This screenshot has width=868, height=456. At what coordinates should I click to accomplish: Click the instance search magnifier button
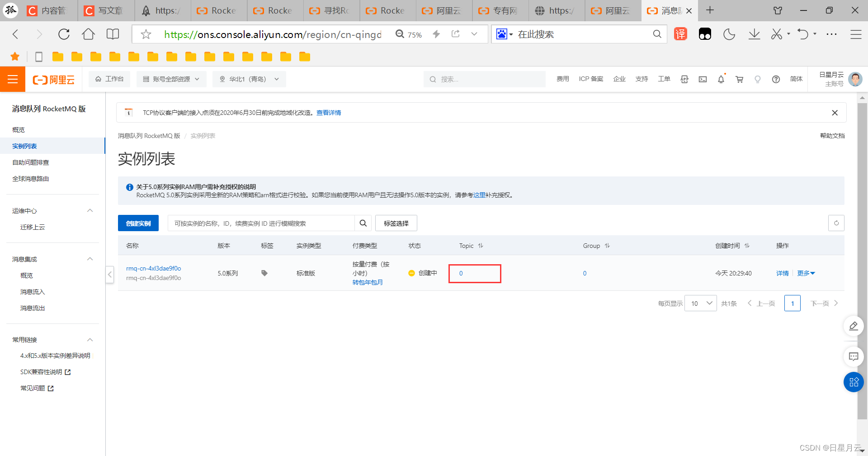[363, 223]
